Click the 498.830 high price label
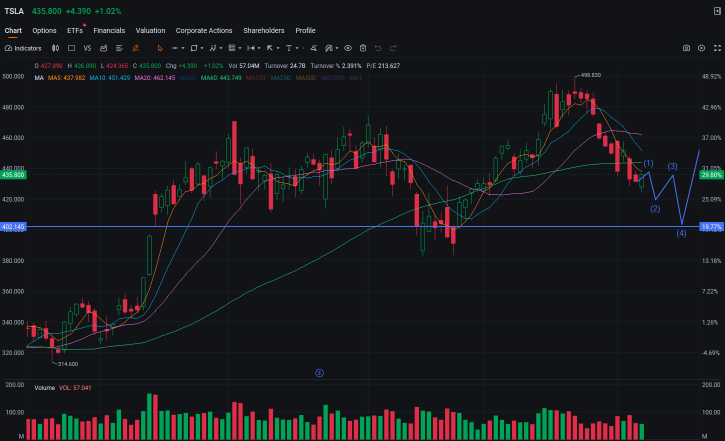725x441 pixels. tap(590, 75)
